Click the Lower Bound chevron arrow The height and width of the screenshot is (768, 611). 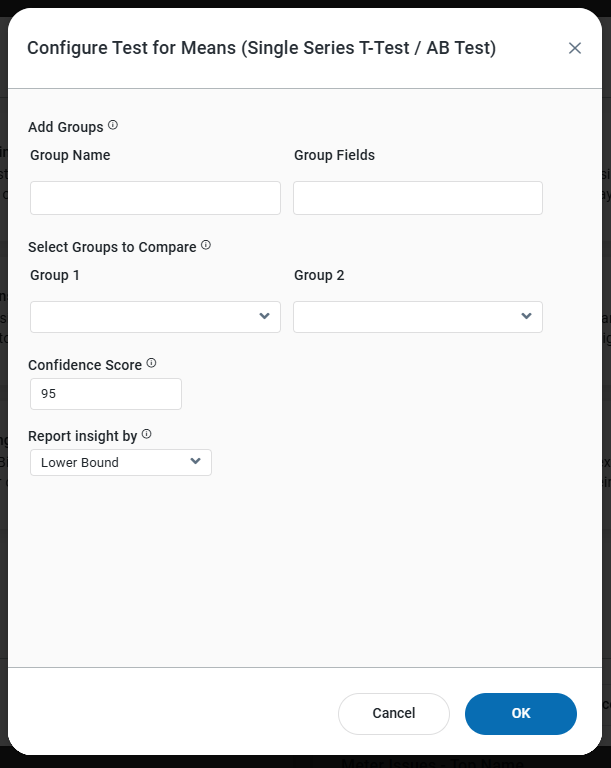(195, 462)
